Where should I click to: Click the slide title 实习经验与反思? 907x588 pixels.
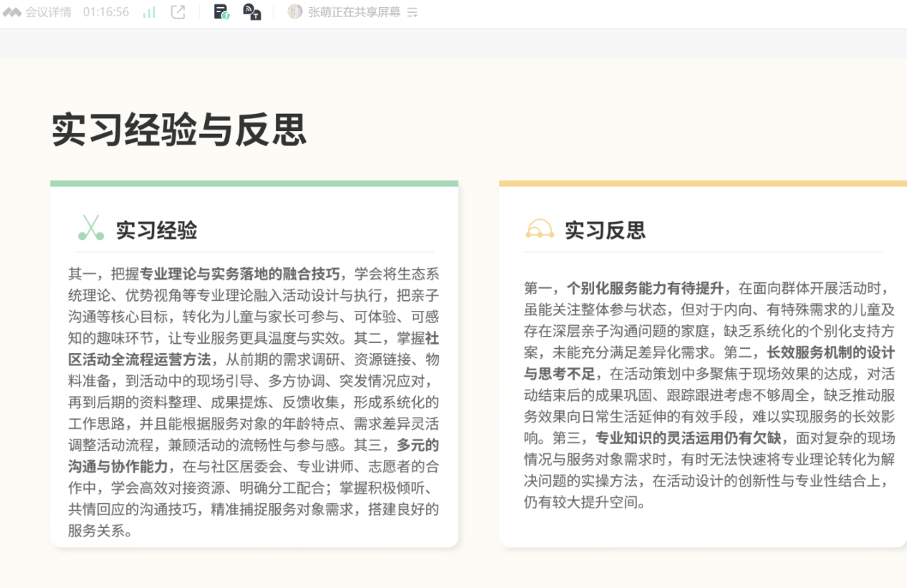tap(179, 130)
